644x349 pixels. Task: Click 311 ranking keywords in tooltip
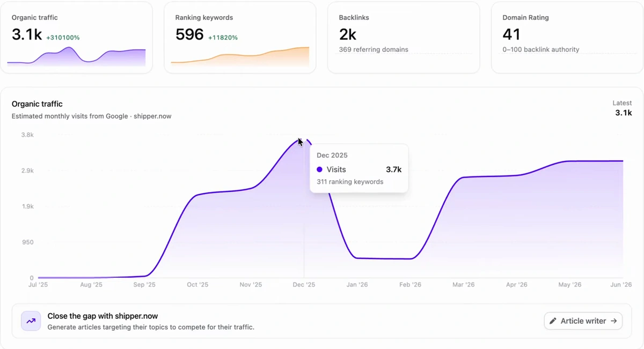click(350, 182)
